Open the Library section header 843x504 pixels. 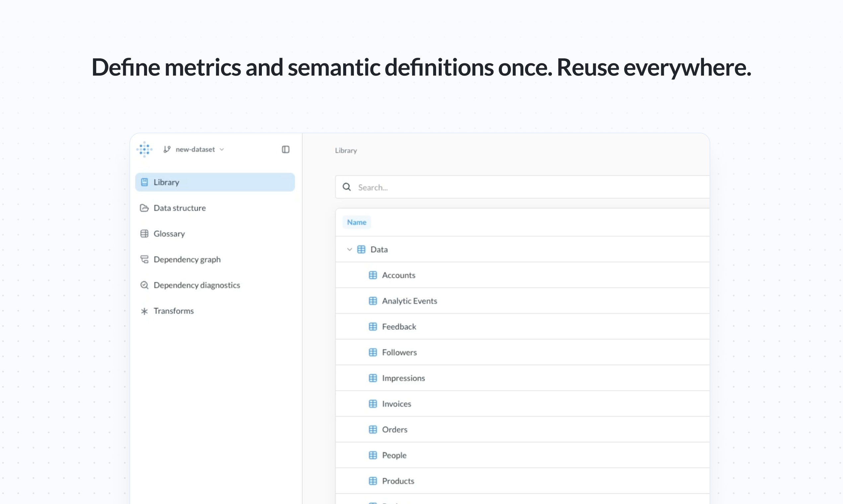tap(345, 150)
